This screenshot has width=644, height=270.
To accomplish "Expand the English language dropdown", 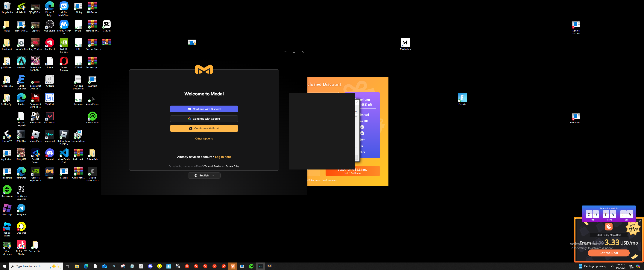I will point(204,175).
